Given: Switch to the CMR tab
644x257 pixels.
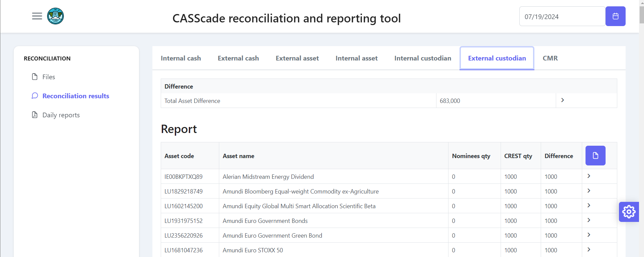Looking at the screenshot, I should coord(550,58).
